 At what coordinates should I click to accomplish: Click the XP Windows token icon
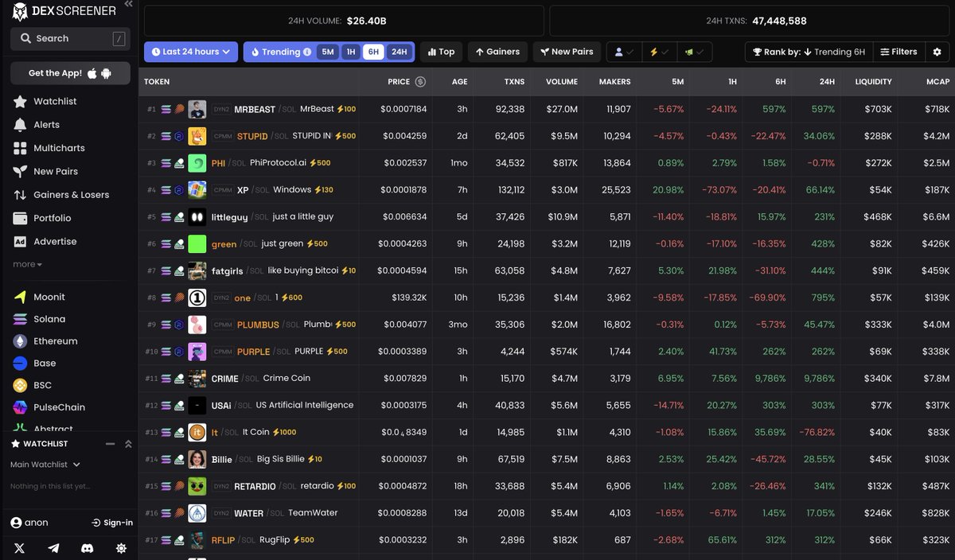(x=197, y=190)
